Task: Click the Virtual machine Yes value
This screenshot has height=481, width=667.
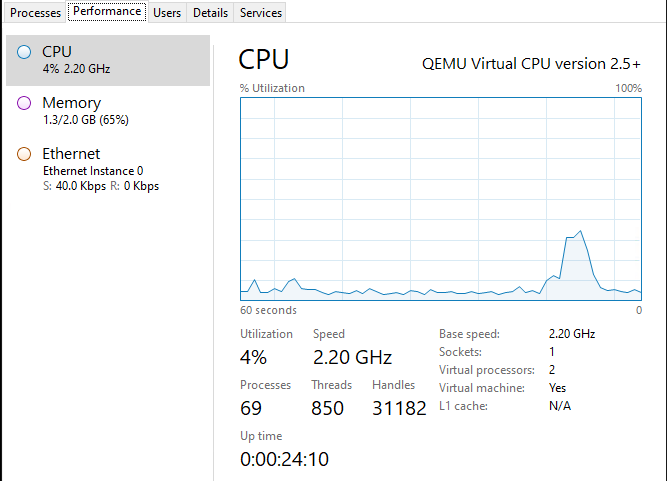Action: (x=557, y=388)
